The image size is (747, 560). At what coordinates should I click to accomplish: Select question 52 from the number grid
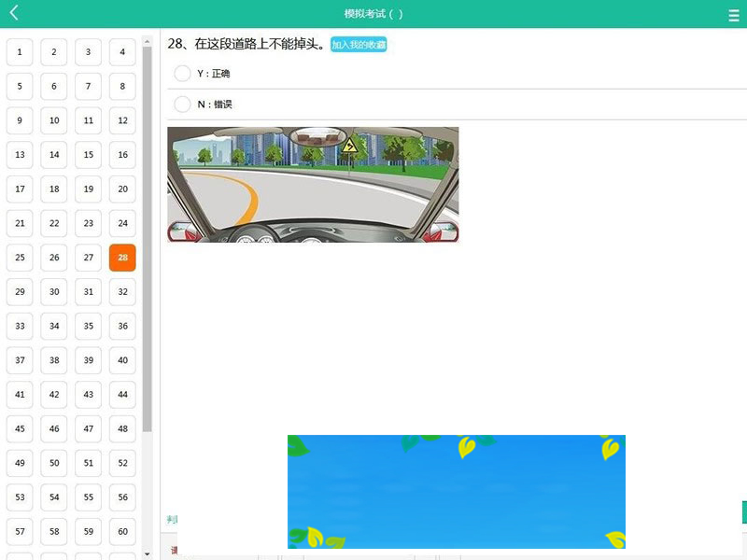[x=122, y=462]
